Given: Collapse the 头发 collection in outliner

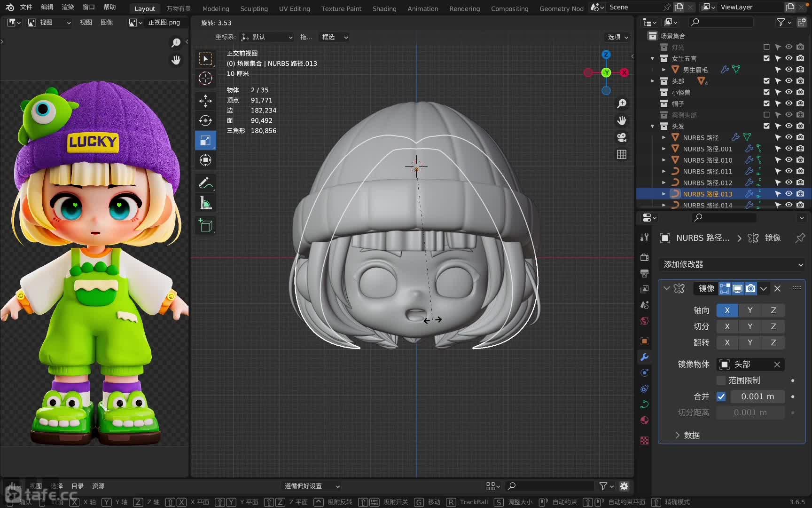Looking at the screenshot, I should (x=652, y=126).
